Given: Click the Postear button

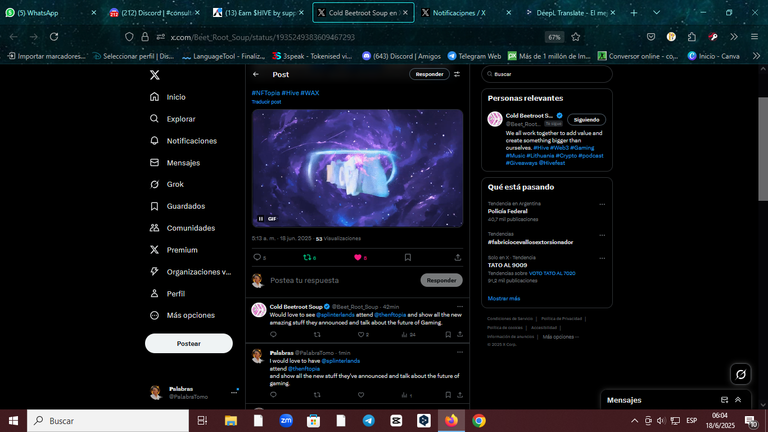Looking at the screenshot, I should pyautogui.click(x=189, y=343).
